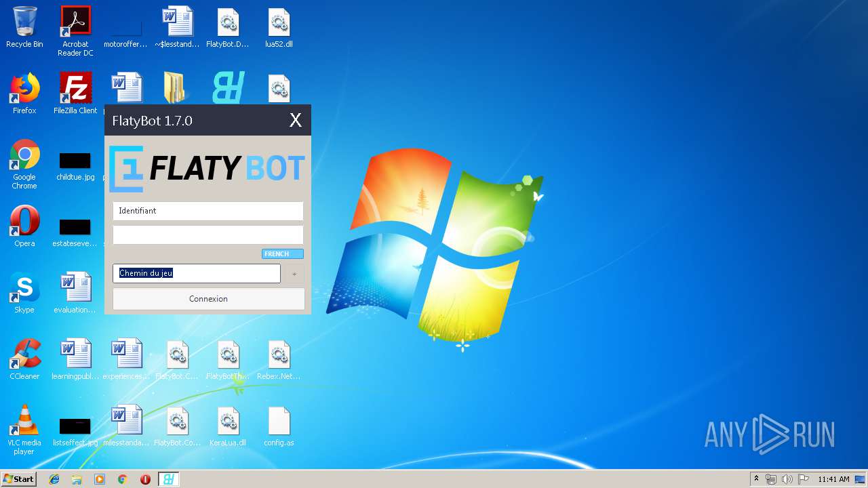Open Windows Explorer from the taskbar
This screenshot has width=868, height=488.
tap(77, 479)
